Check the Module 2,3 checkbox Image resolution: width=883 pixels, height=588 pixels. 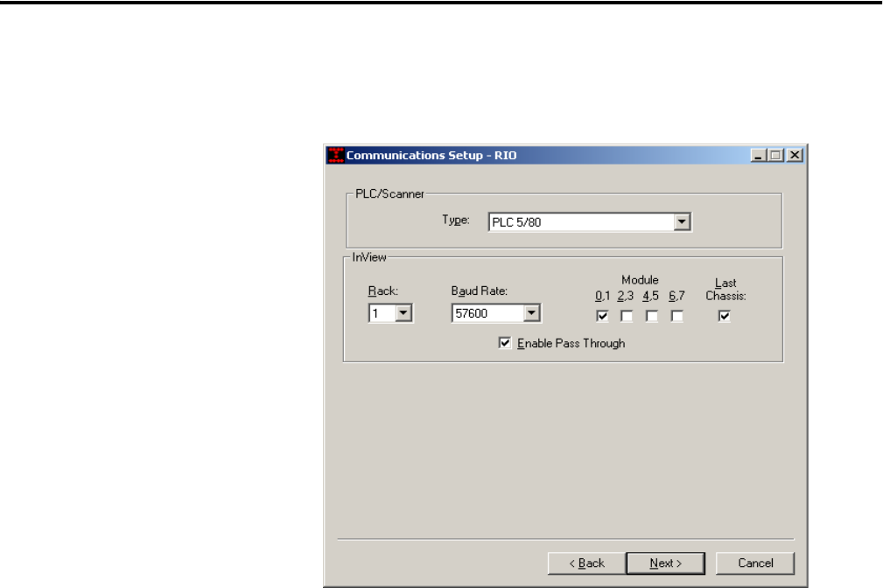(627, 316)
